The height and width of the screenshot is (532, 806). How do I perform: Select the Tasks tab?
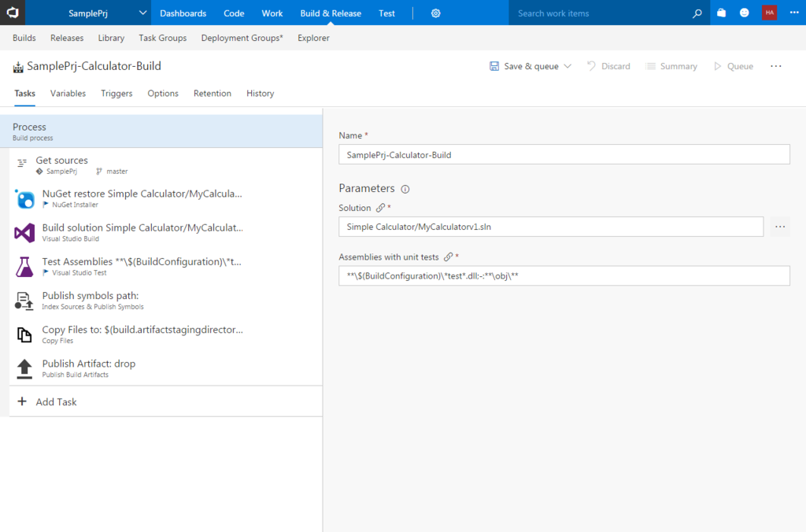pos(24,94)
